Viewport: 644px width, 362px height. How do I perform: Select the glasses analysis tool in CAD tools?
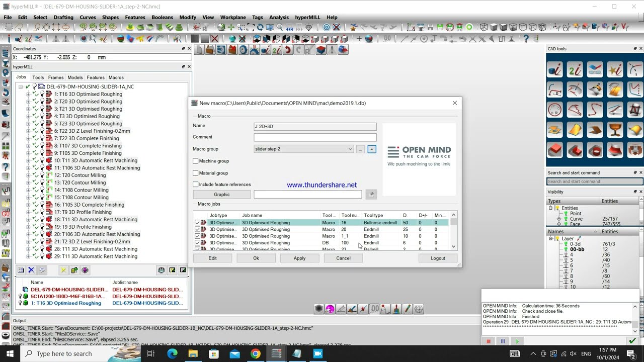click(595, 69)
